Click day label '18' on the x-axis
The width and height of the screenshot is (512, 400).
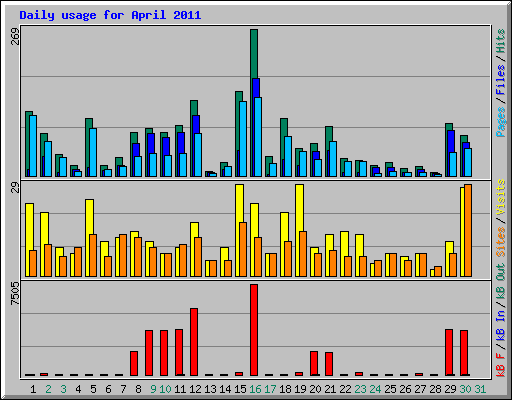(x=285, y=389)
